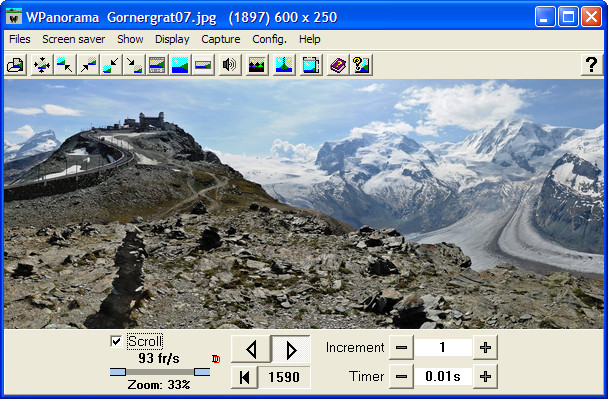
Task: Click the move-to-lower-left corner toolbar icon
Action: coord(111,65)
